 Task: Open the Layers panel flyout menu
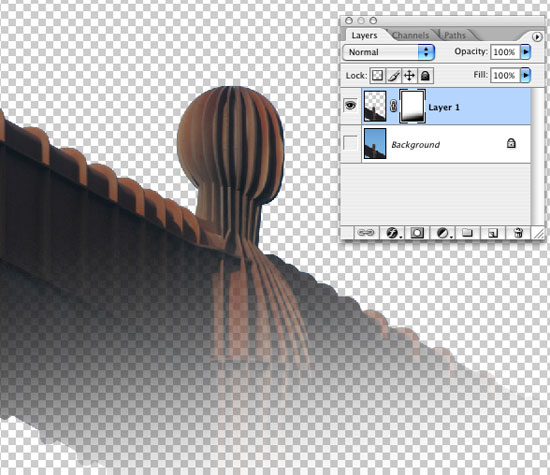click(x=537, y=36)
